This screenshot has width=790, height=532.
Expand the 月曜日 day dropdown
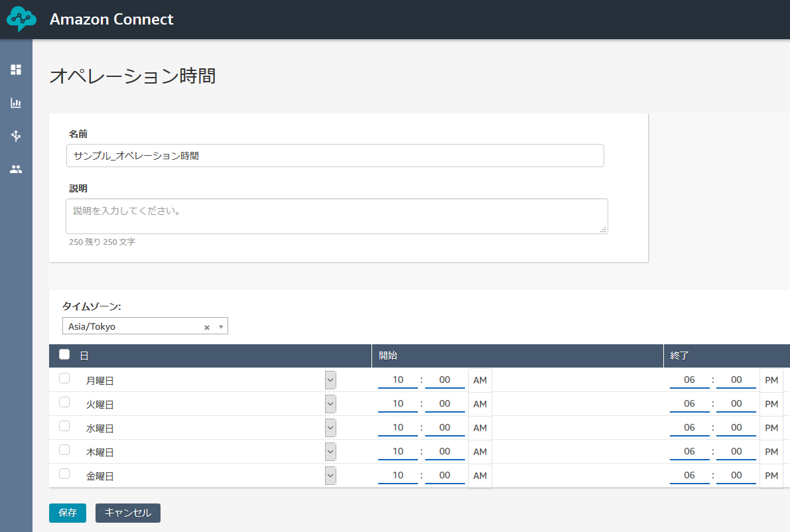[330, 380]
